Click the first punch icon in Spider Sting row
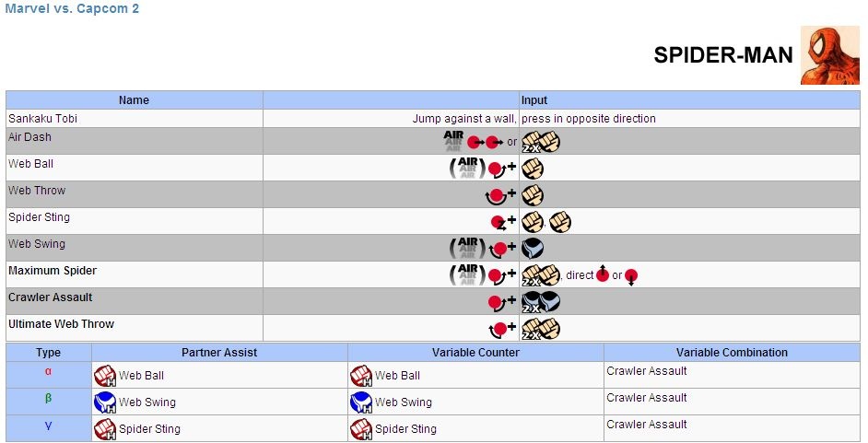 (x=533, y=222)
